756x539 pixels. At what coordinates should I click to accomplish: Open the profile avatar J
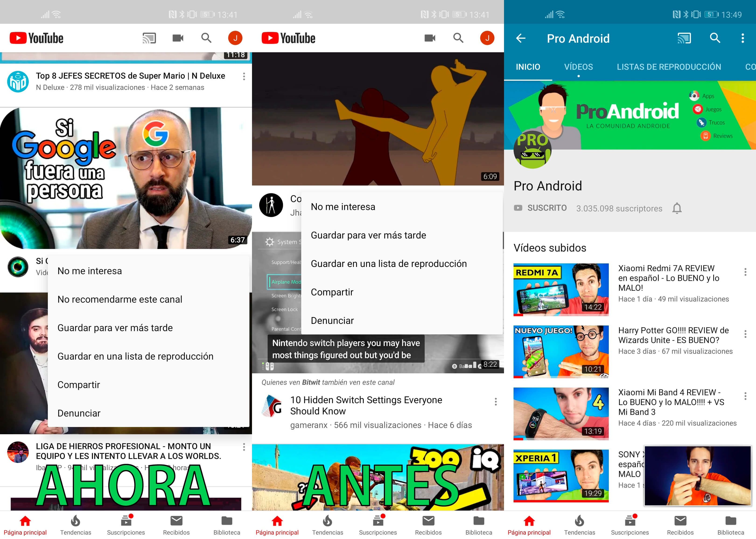coord(235,38)
